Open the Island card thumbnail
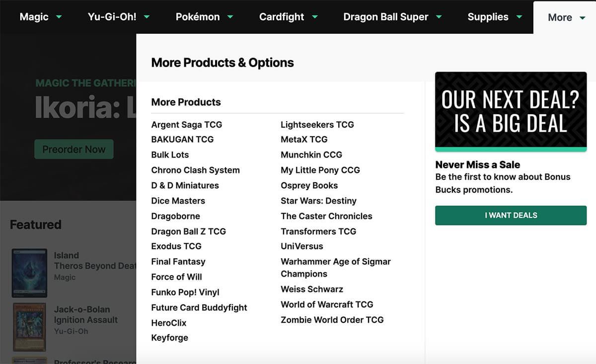 click(29, 273)
